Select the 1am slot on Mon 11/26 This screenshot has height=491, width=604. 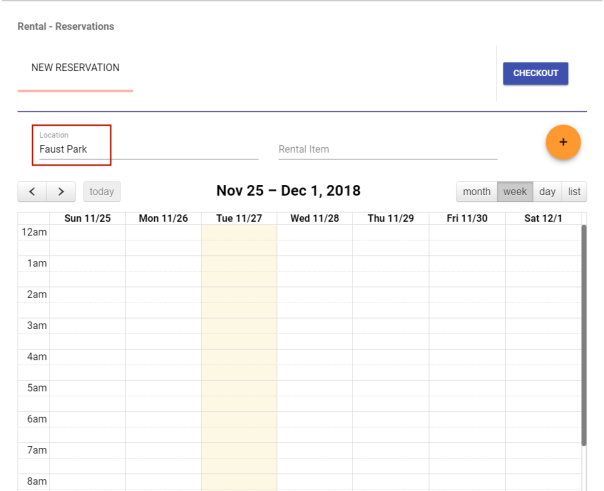click(x=163, y=264)
